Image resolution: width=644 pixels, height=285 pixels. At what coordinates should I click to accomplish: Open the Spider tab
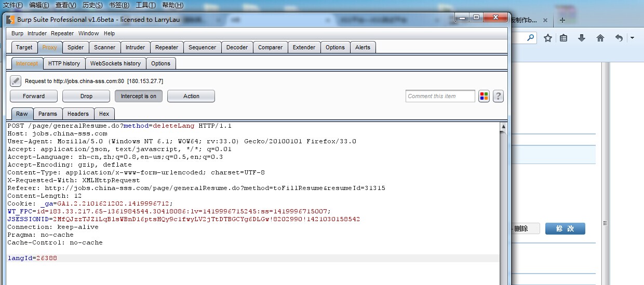pyautogui.click(x=76, y=47)
